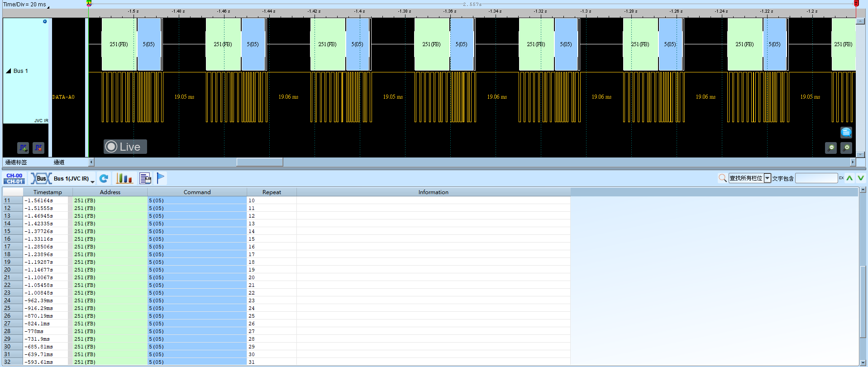Collapse the Bus 1 expander triangle

point(8,71)
